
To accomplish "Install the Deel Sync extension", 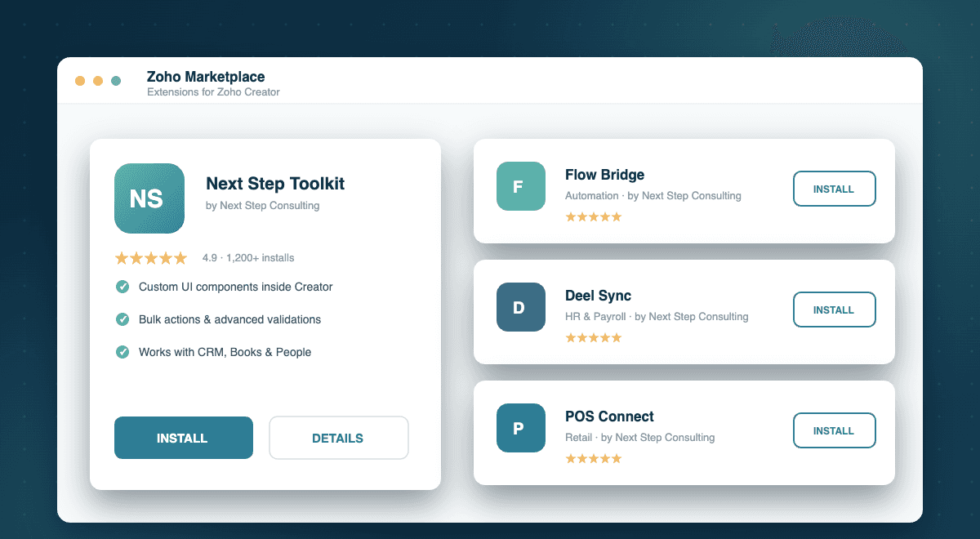I will 835,310.
